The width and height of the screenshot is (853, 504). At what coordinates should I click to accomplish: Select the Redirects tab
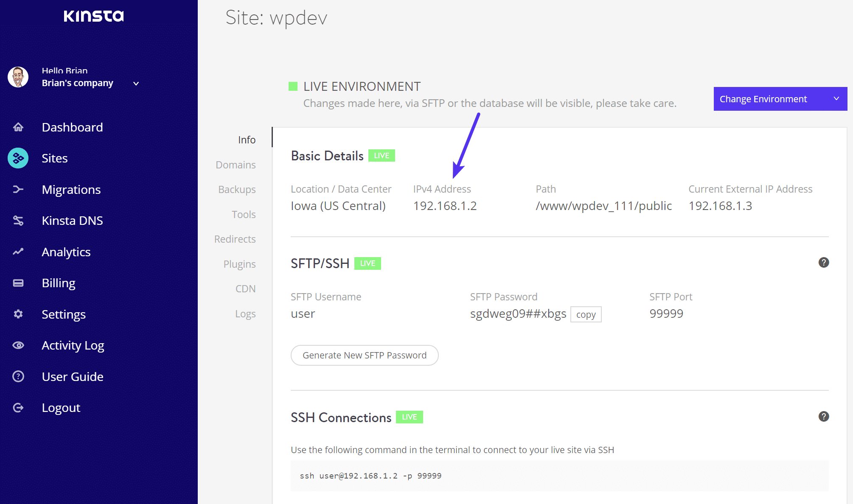234,239
